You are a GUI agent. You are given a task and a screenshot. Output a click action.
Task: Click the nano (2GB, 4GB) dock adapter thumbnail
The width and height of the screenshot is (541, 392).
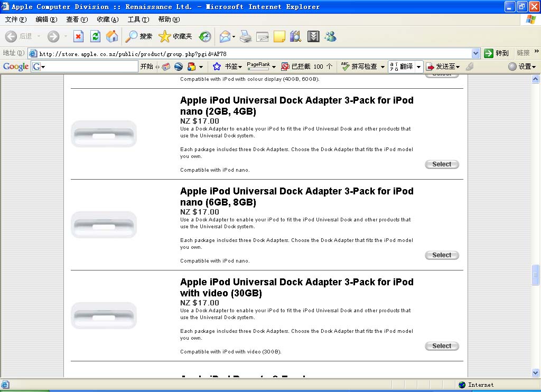pyautogui.click(x=104, y=134)
